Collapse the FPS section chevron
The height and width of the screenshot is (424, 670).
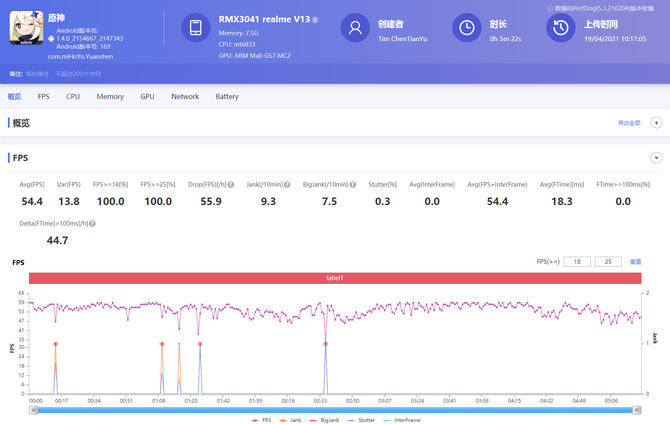point(656,158)
